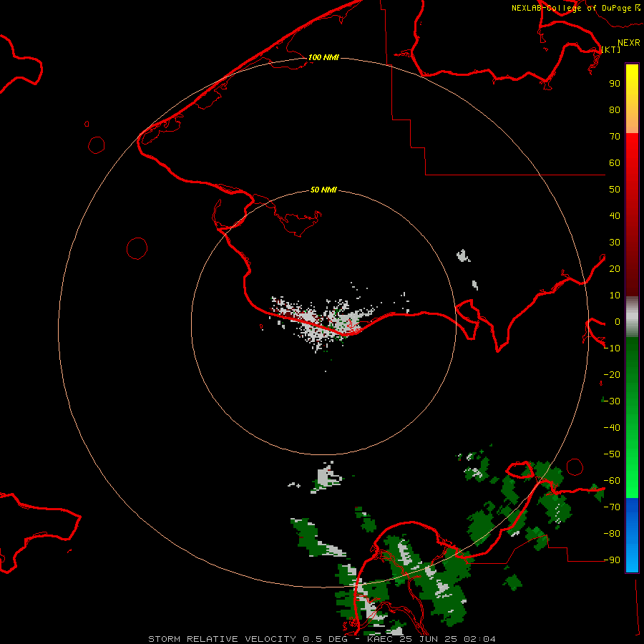The height and width of the screenshot is (644, 644).
Task: Click the "KAEC" radar site identifier
Action: point(381,639)
